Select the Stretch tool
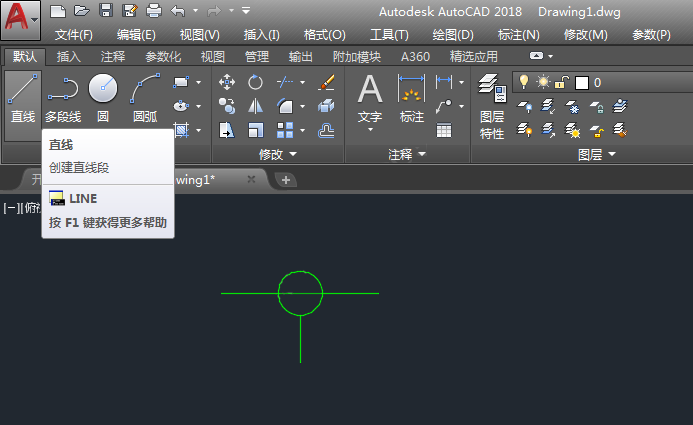Image resolution: width=693 pixels, height=425 pixels. (x=227, y=130)
